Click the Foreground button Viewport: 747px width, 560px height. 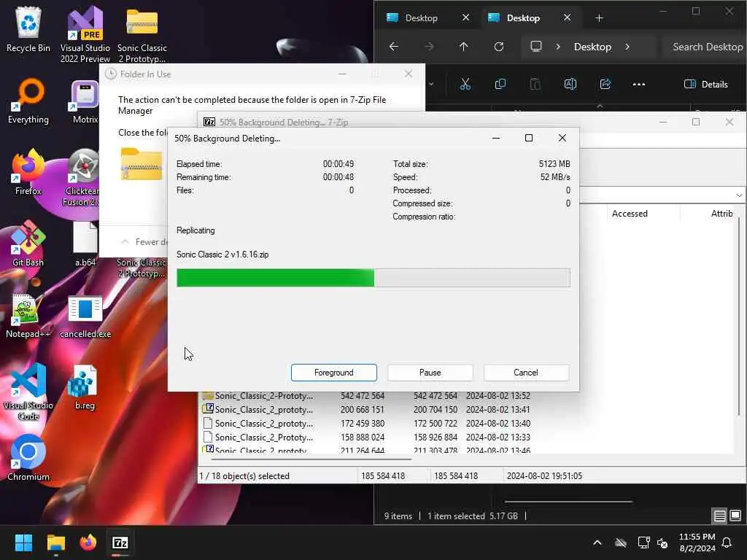tap(333, 373)
